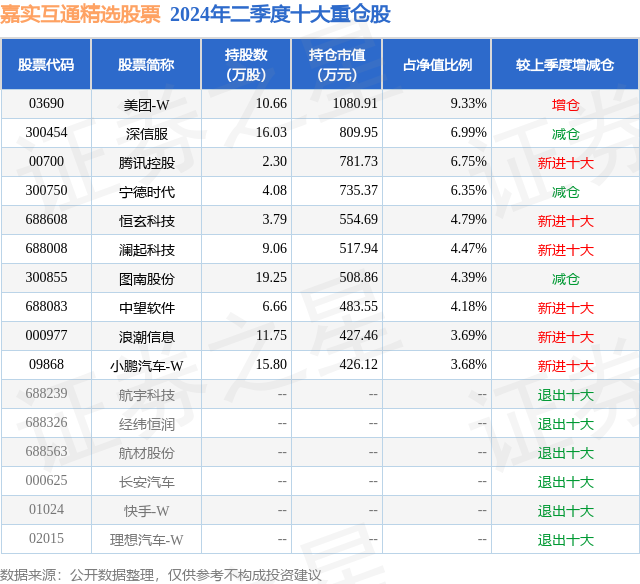Open 小鹏汽车-W stock entry
The image size is (640, 584).
(147, 366)
